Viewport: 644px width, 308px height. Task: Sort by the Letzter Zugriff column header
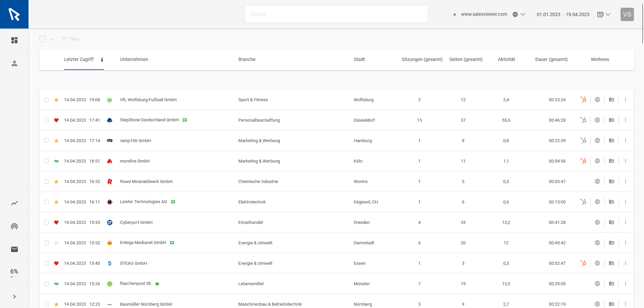(79, 59)
